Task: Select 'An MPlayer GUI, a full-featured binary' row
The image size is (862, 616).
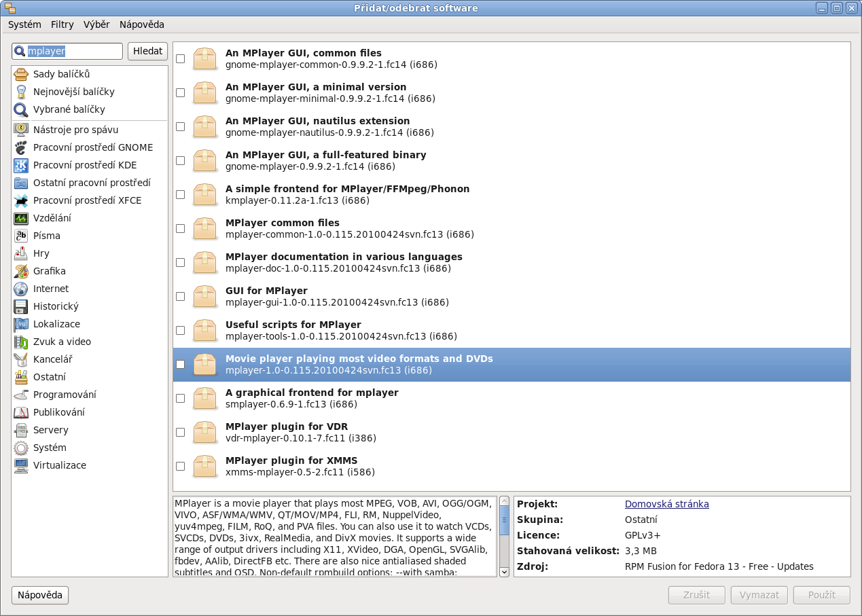Action: coord(511,160)
